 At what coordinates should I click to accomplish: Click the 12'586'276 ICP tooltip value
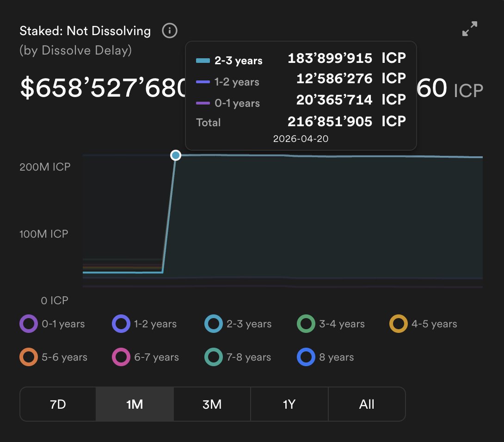coord(351,79)
